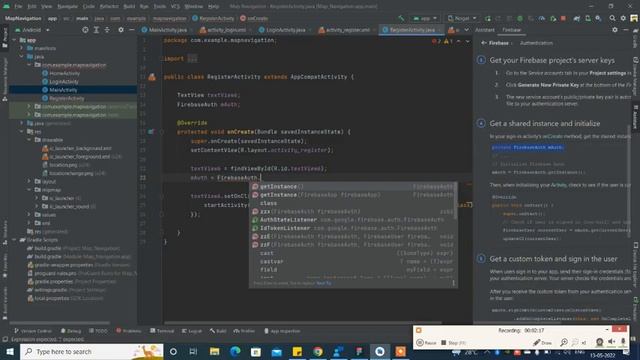Image resolution: width=640 pixels, height=360 pixels.
Task: Open App Inspection tool window
Action: point(282,331)
